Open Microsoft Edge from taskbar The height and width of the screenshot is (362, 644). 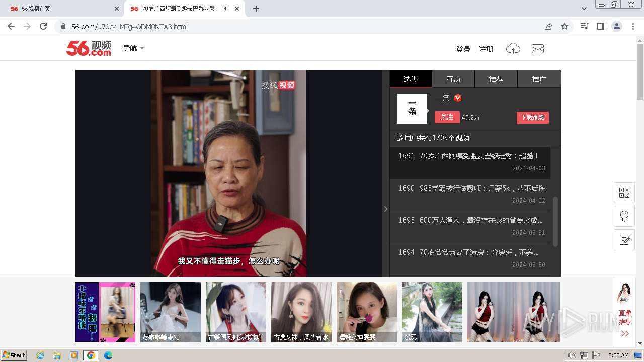click(x=108, y=355)
